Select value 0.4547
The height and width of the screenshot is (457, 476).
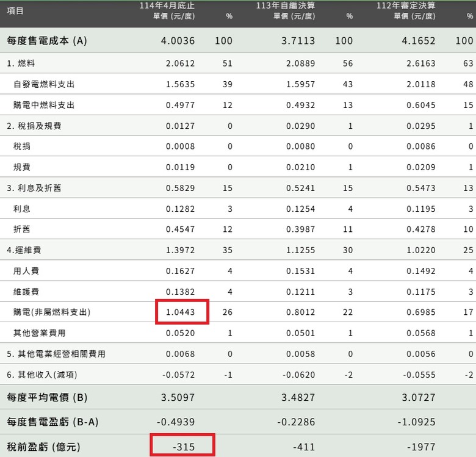(x=180, y=229)
